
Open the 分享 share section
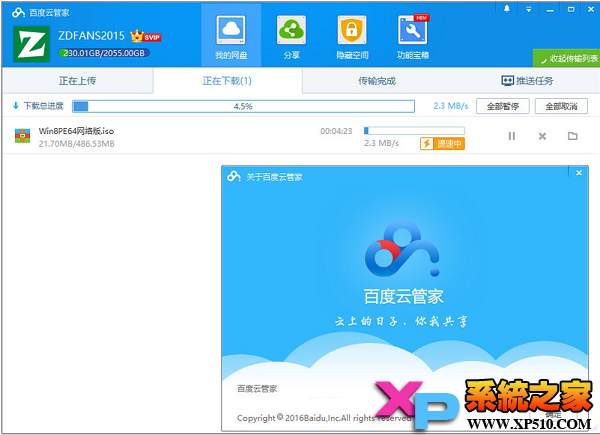pos(291,37)
